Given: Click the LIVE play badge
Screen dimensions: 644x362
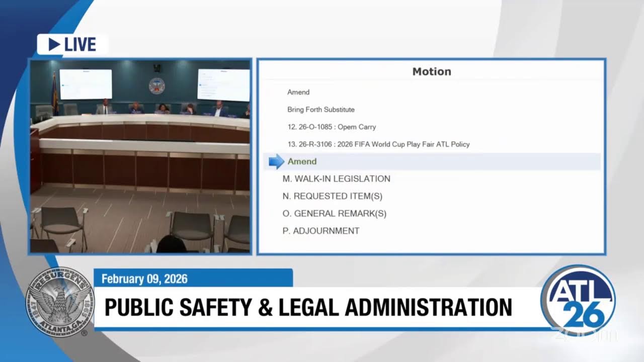Looking at the screenshot, I should click(72, 45).
